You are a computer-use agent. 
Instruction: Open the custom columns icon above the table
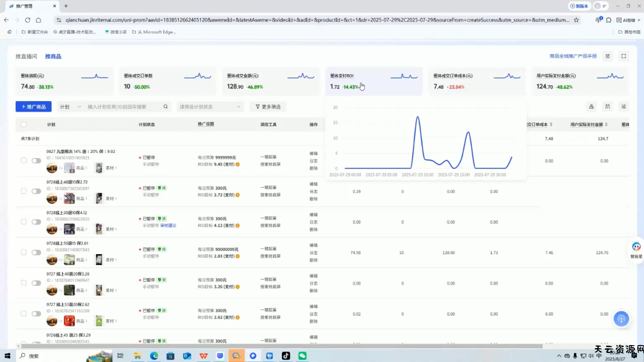pyautogui.click(x=607, y=107)
